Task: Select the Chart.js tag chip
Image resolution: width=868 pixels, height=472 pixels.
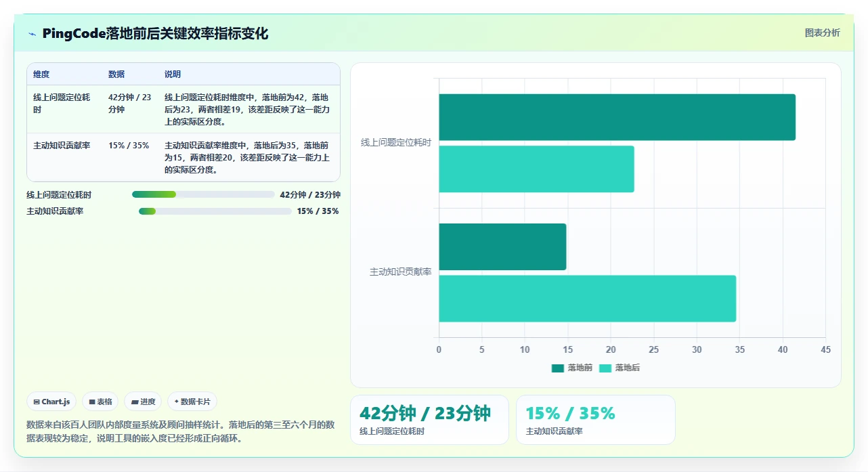Action: (x=51, y=402)
